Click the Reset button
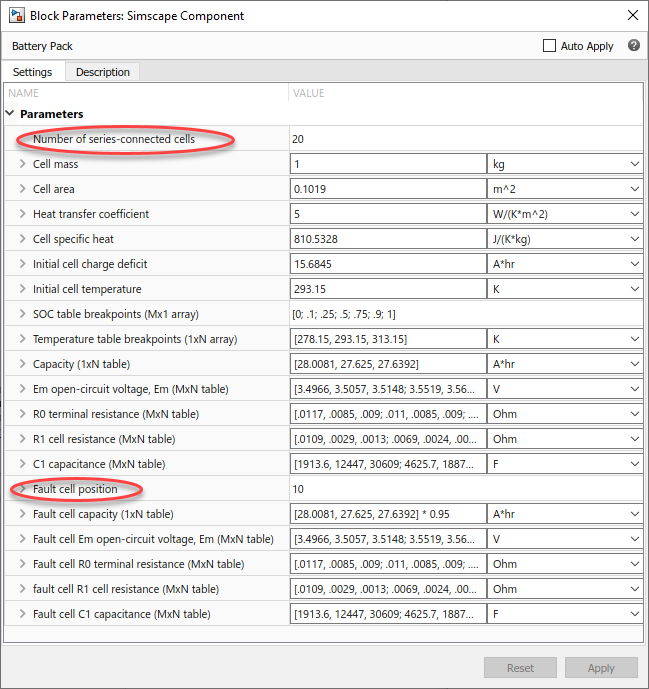This screenshot has width=649, height=689. pyautogui.click(x=520, y=667)
